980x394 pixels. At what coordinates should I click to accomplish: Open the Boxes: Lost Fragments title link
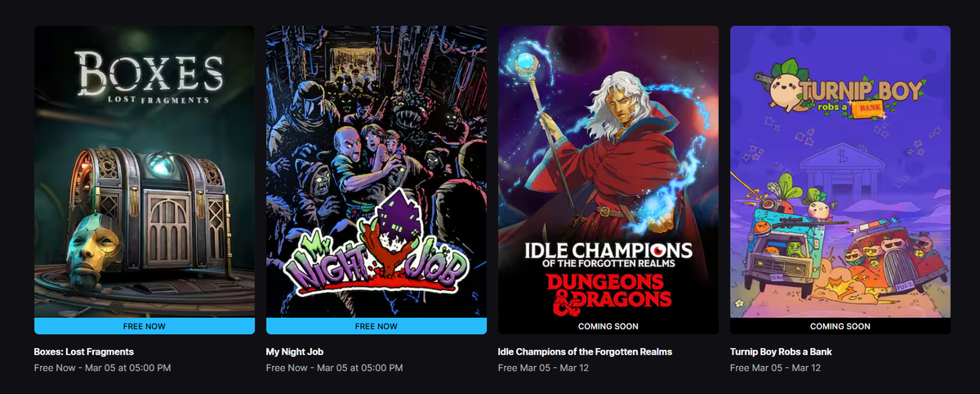84,351
